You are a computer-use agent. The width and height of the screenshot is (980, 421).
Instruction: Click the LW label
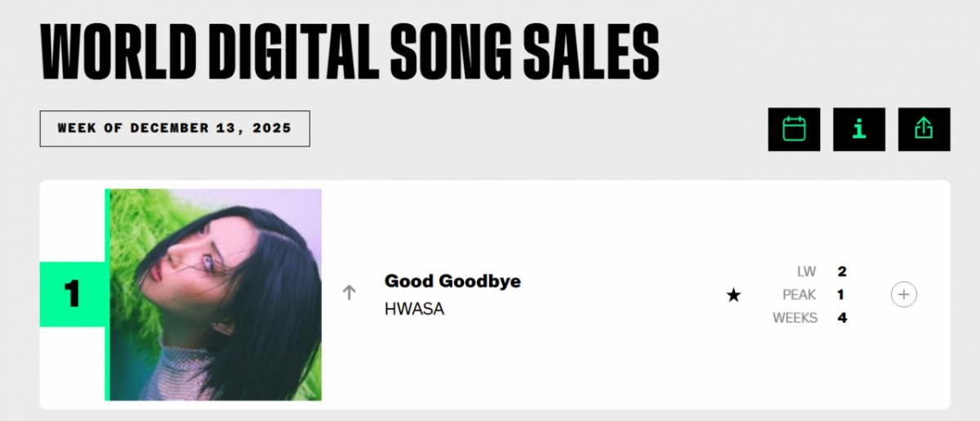coord(807,271)
